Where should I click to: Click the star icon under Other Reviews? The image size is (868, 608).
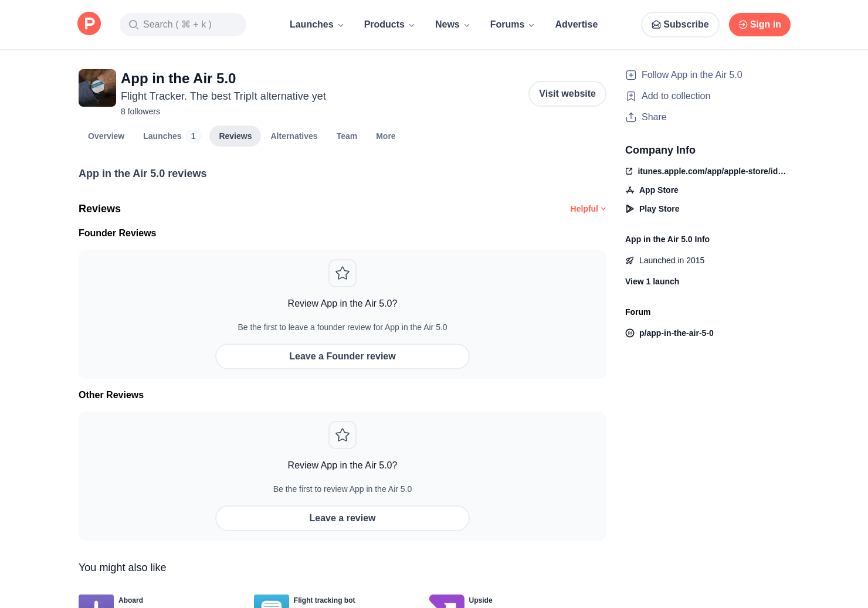pyautogui.click(x=343, y=435)
